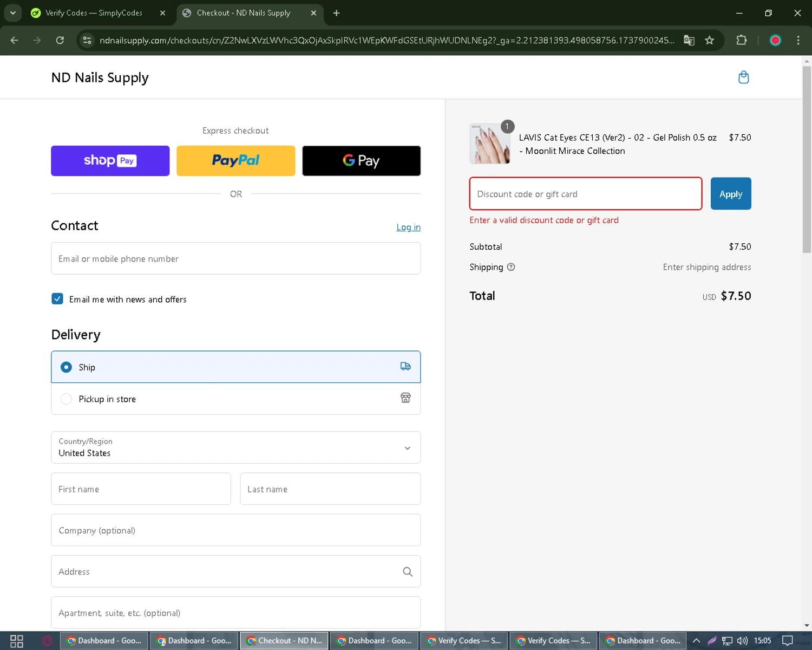Pay with PayPal express button
Image resolution: width=812 pixels, height=650 pixels.
tap(235, 161)
